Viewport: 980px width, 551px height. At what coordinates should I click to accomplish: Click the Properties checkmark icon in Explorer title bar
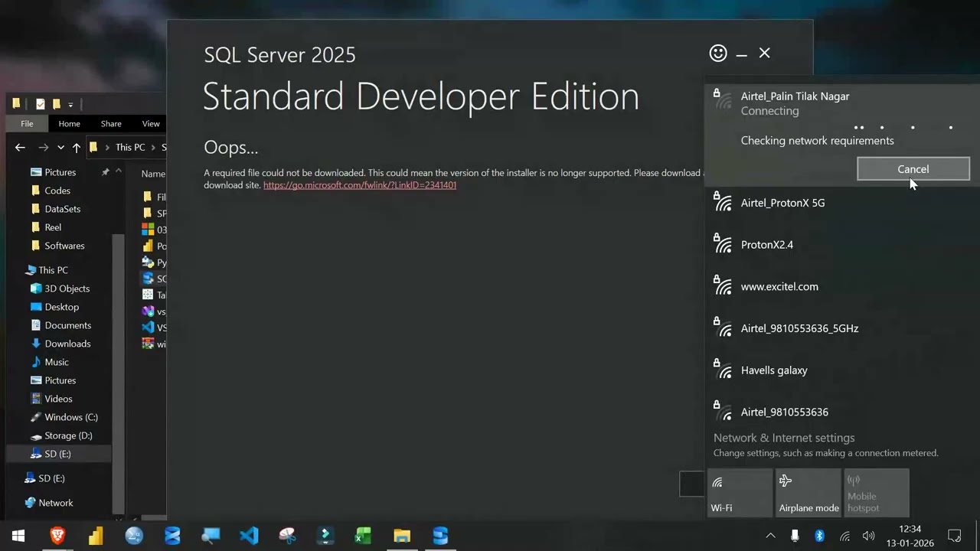[40, 104]
